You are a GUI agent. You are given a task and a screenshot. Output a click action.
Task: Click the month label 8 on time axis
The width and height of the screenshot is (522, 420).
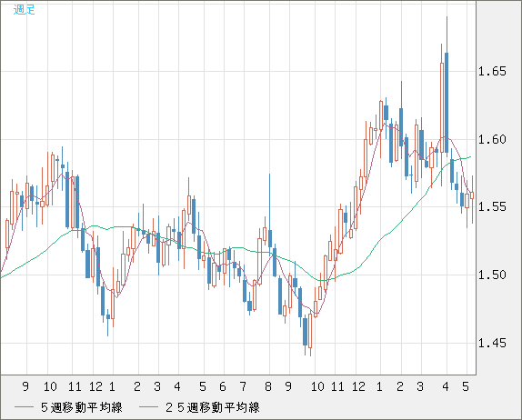tap(268, 386)
